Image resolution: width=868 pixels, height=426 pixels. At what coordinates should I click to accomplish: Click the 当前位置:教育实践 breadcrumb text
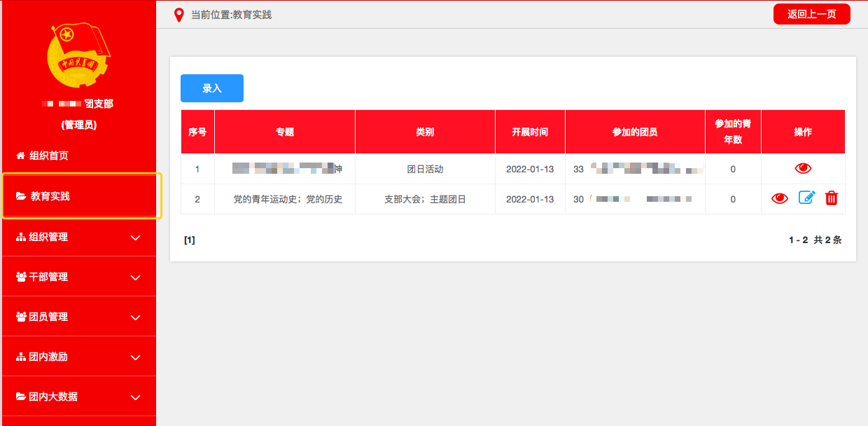click(231, 15)
